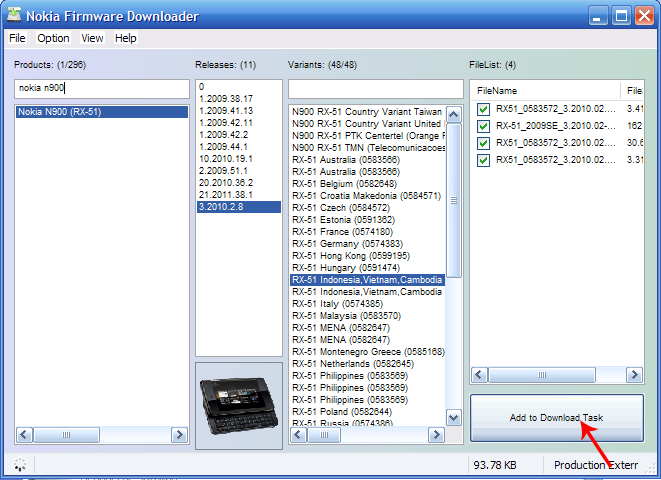Maximize the Nokia Firmware Downloader window
The width and height of the screenshot is (661, 480).
pos(621,16)
